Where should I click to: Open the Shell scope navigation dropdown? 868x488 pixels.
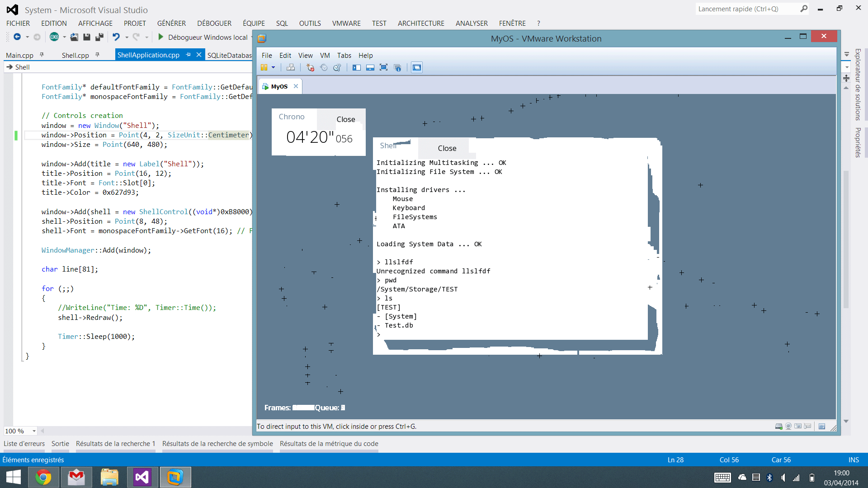847,67
